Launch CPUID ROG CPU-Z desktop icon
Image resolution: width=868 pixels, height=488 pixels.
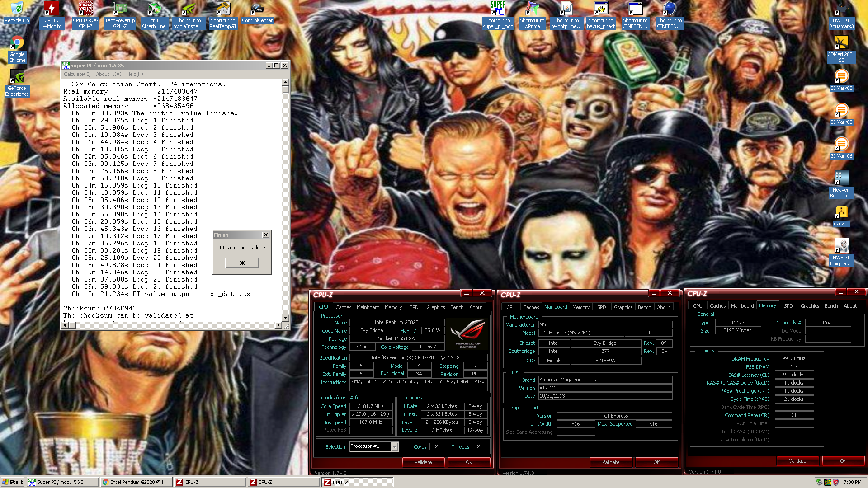[x=85, y=15]
